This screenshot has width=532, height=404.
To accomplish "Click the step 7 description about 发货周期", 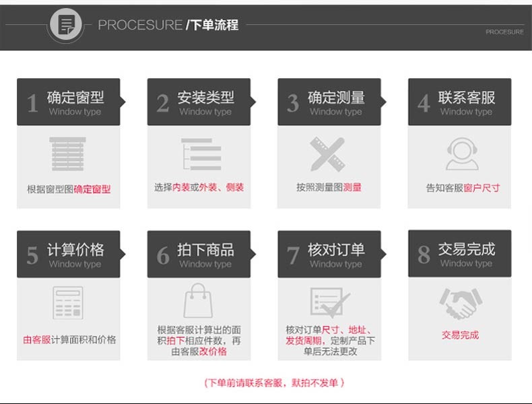I will point(330,341).
